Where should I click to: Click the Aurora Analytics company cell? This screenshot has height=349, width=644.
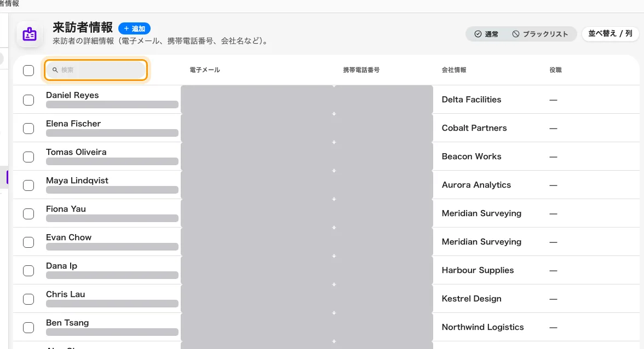coord(476,185)
